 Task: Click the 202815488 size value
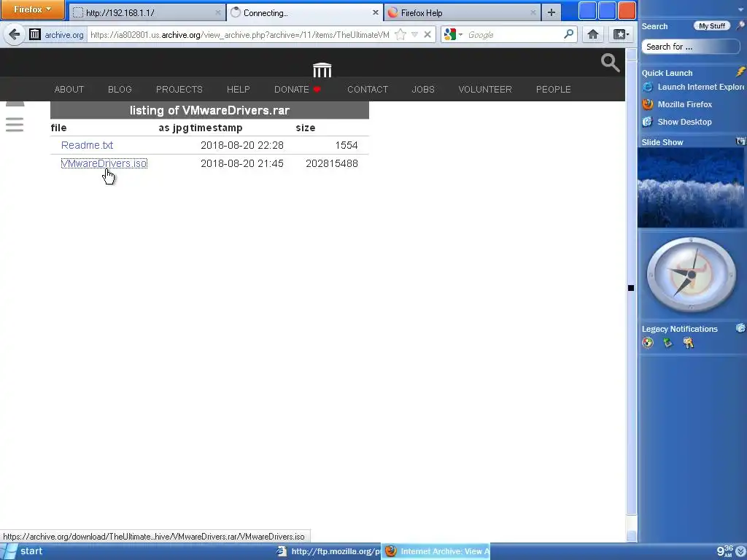(x=332, y=163)
